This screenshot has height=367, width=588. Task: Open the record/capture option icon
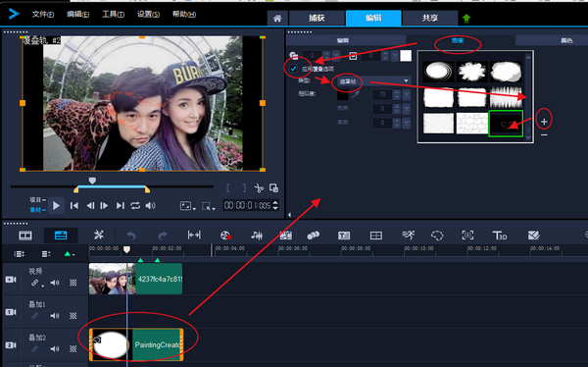225,236
